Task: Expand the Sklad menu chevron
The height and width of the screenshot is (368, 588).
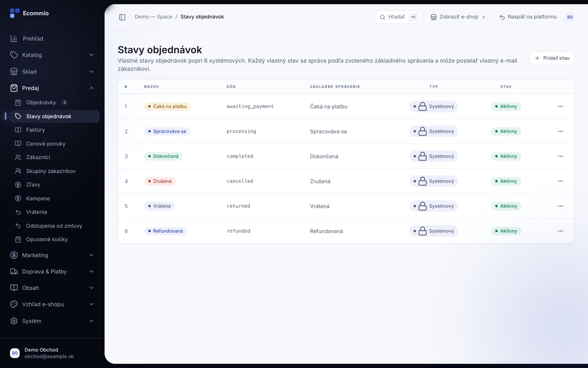Action: (x=91, y=72)
